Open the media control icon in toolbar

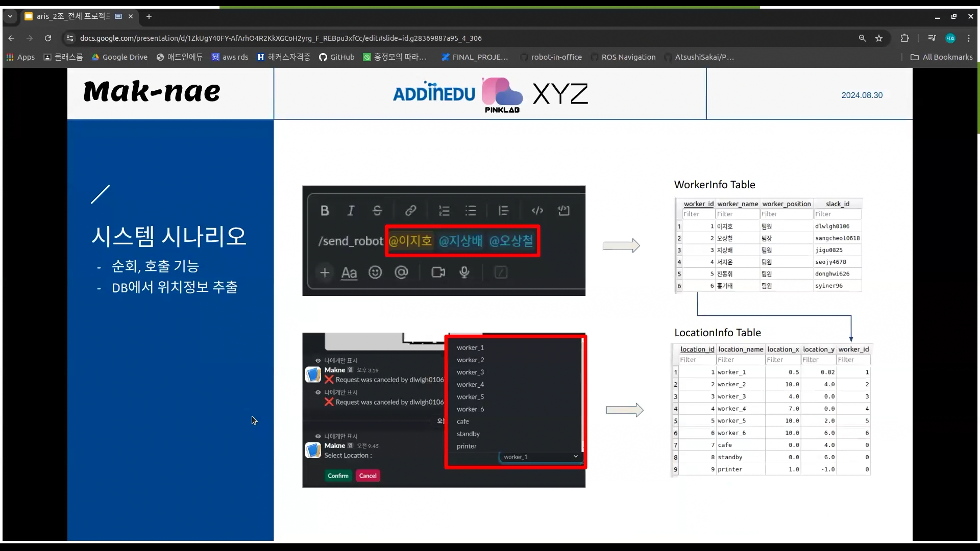coord(932,38)
